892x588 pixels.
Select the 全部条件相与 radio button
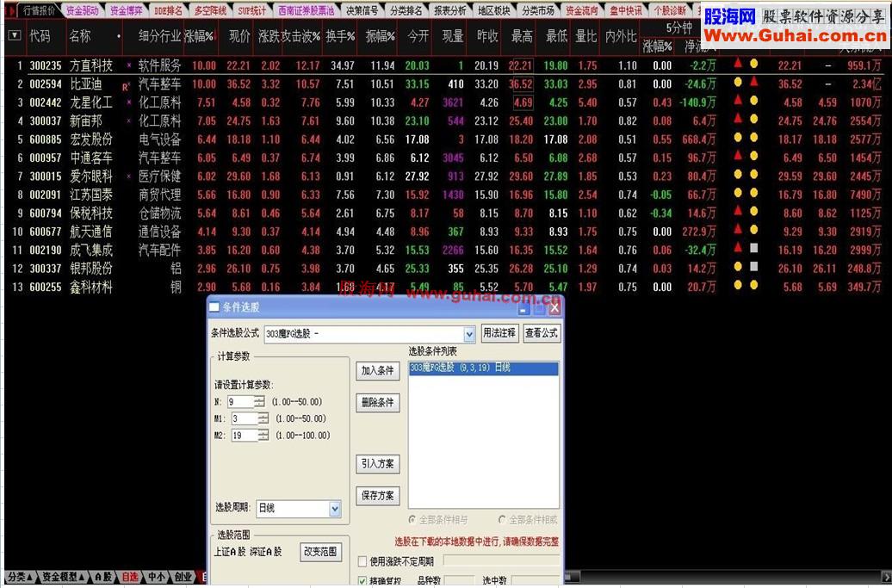[412, 519]
